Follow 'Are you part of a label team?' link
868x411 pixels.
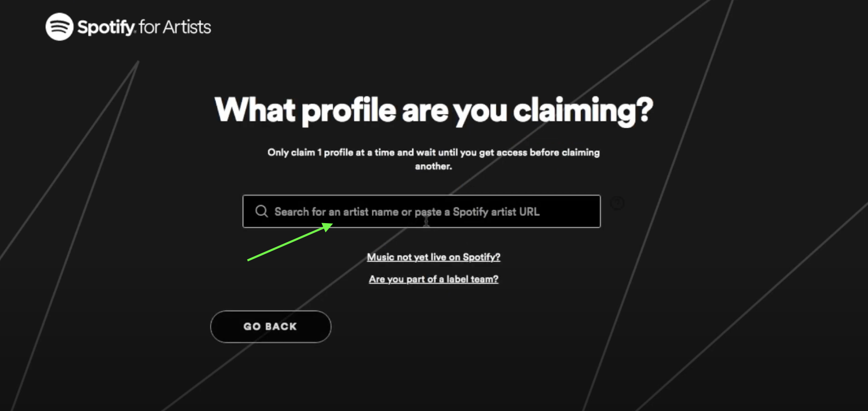tap(433, 279)
